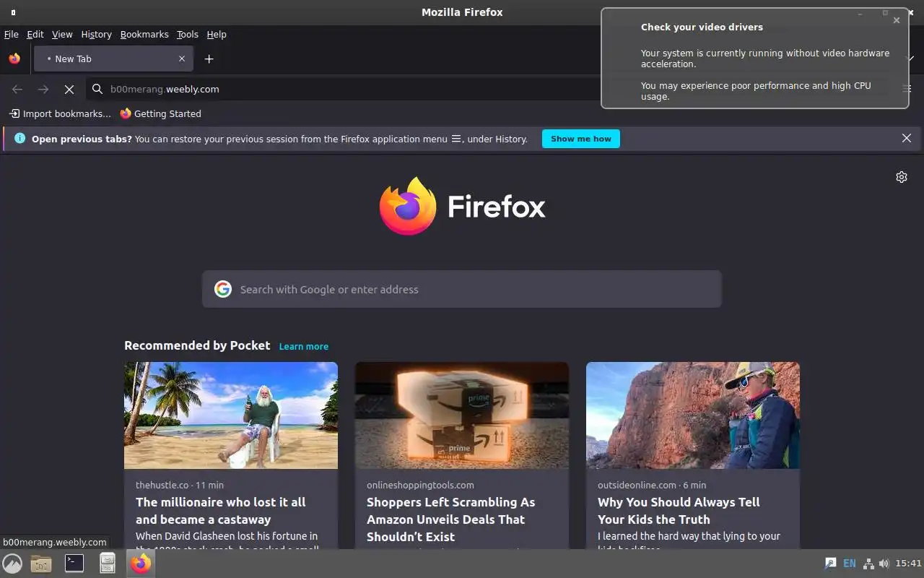Open the File menu
This screenshot has height=578, width=924.
[11, 34]
